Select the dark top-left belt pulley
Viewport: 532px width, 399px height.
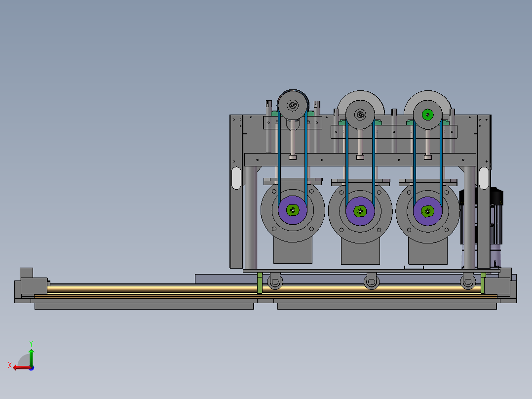click(x=293, y=105)
